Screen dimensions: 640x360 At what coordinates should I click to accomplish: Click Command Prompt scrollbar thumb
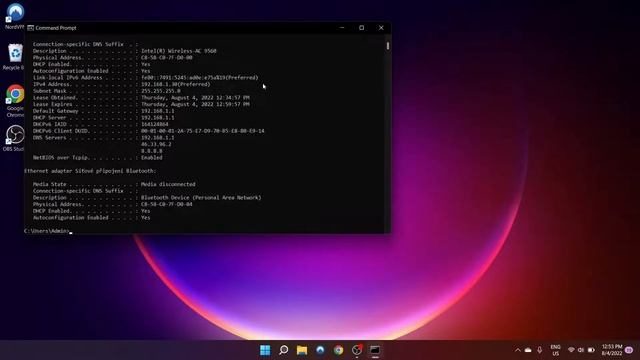click(x=387, y=45)
